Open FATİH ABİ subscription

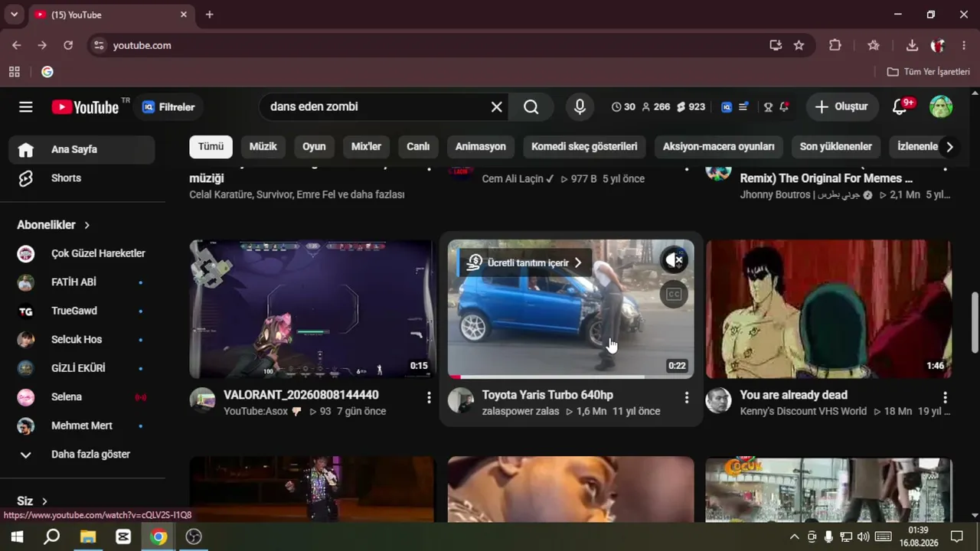tap(82, 282)
